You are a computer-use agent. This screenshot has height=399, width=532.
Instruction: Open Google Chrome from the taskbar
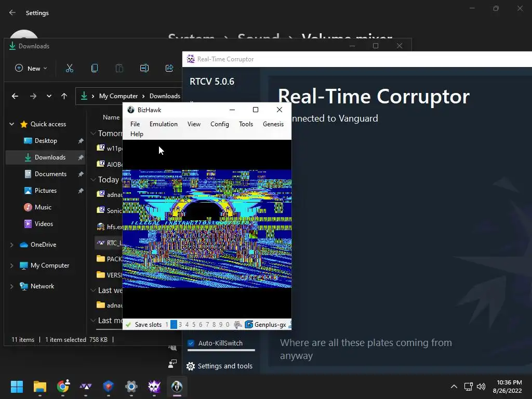point(63,387)
